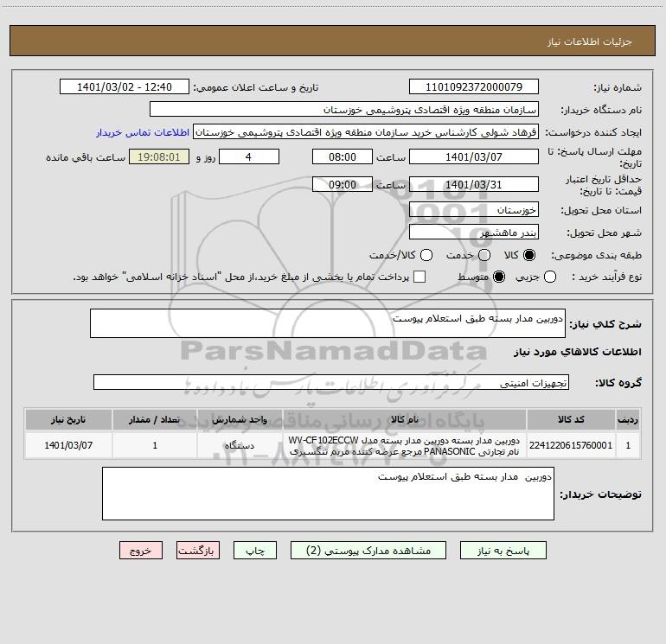Image resolution: width=666 pixels, height=644 pixels.
Task: Open مشاهده مدارک پیوستی (2) button
Action: (x=368, y=551)
